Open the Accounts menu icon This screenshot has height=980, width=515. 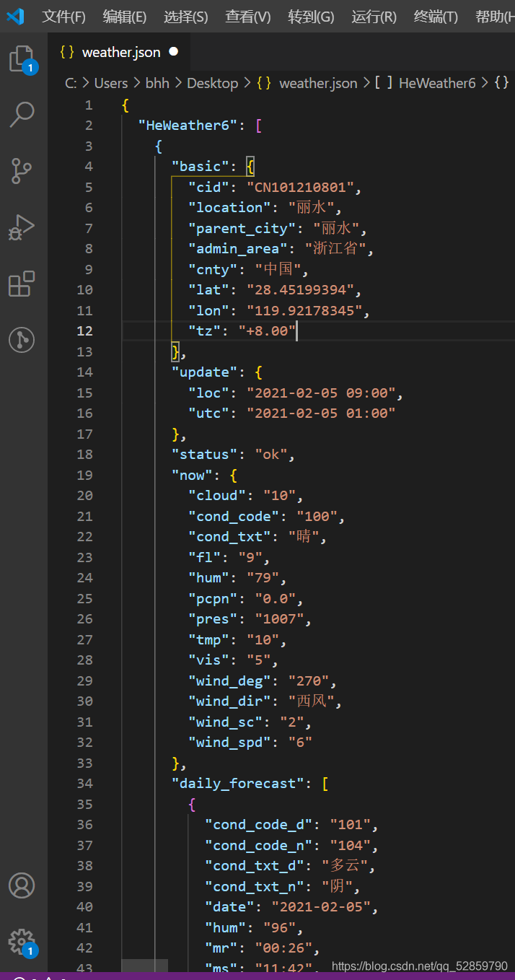click(22, 885)
